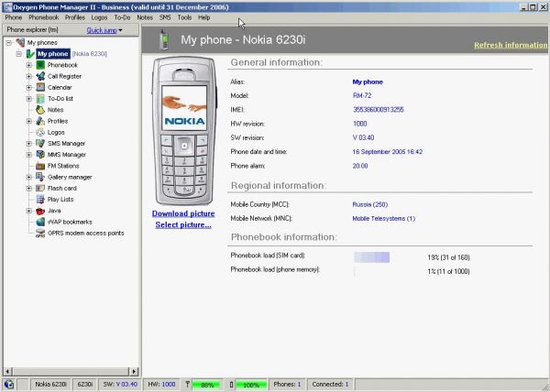The height and width of the screenshot is (392, 550).
Task: Expand the SMS Manager node
Action: click(x=29, y=144)
